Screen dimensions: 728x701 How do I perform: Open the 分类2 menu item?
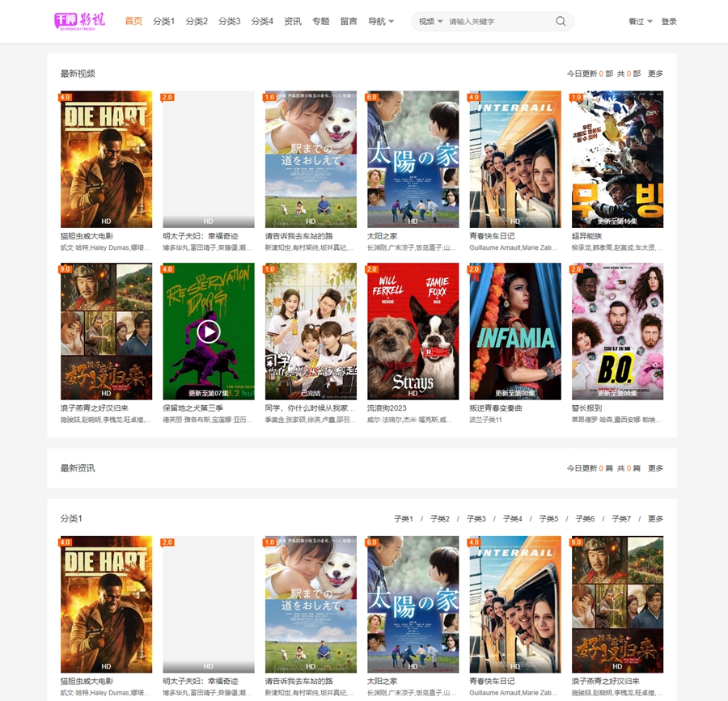tap(197, 21)
